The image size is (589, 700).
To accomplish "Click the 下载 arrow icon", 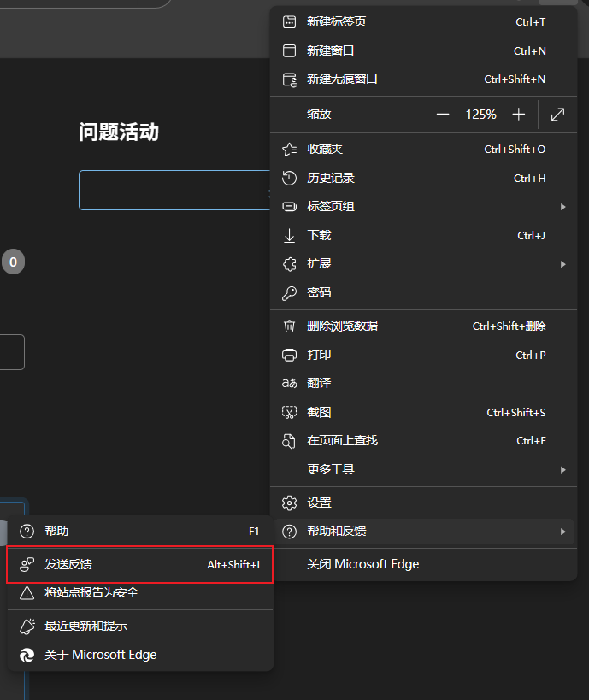I will (x=289, y=235).
